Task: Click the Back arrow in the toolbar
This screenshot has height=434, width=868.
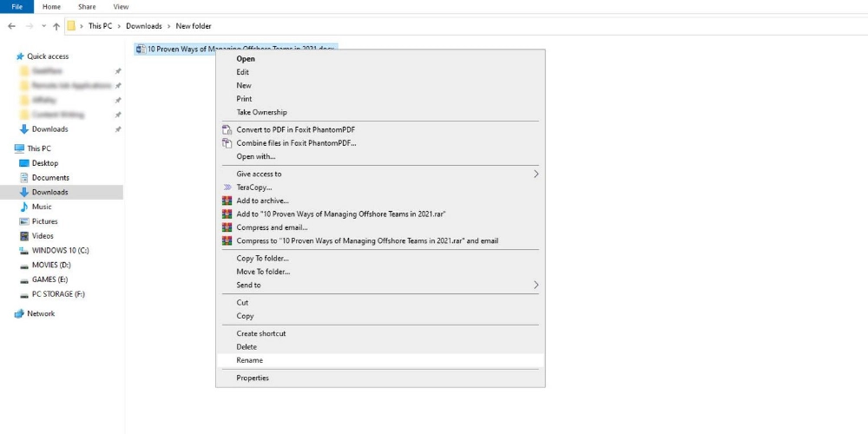Action: (x=11, y=26)
